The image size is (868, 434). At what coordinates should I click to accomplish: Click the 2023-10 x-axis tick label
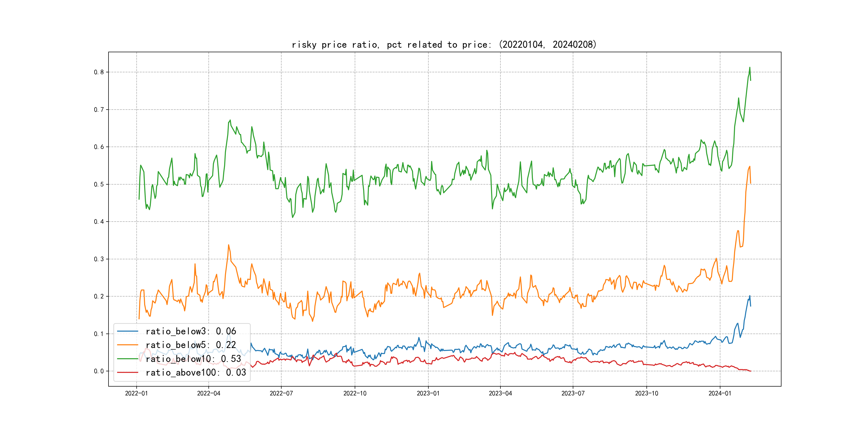click(646, 393)
